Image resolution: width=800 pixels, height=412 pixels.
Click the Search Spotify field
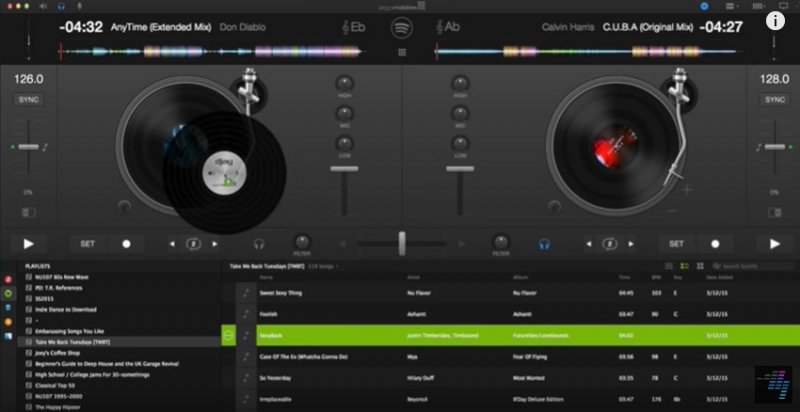click(x=750, y=267)
